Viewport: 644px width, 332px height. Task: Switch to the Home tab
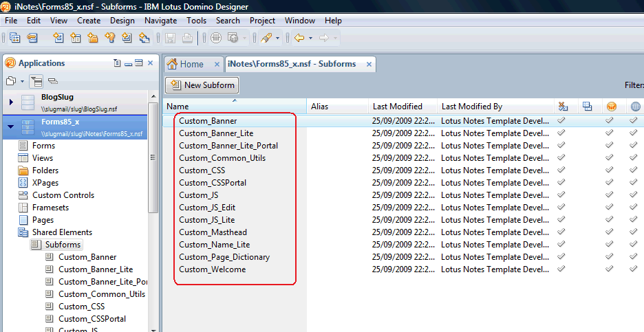tap(194, 64)
